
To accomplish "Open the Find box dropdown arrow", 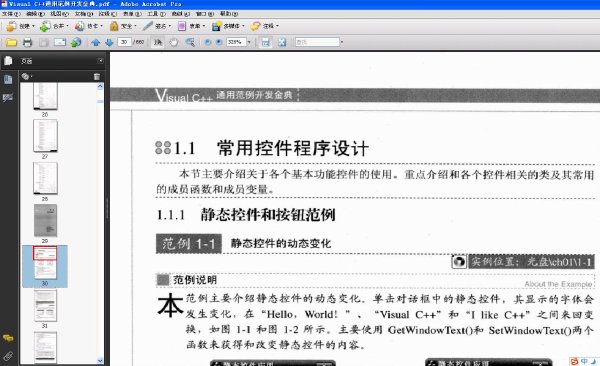I will click(342, 42).
